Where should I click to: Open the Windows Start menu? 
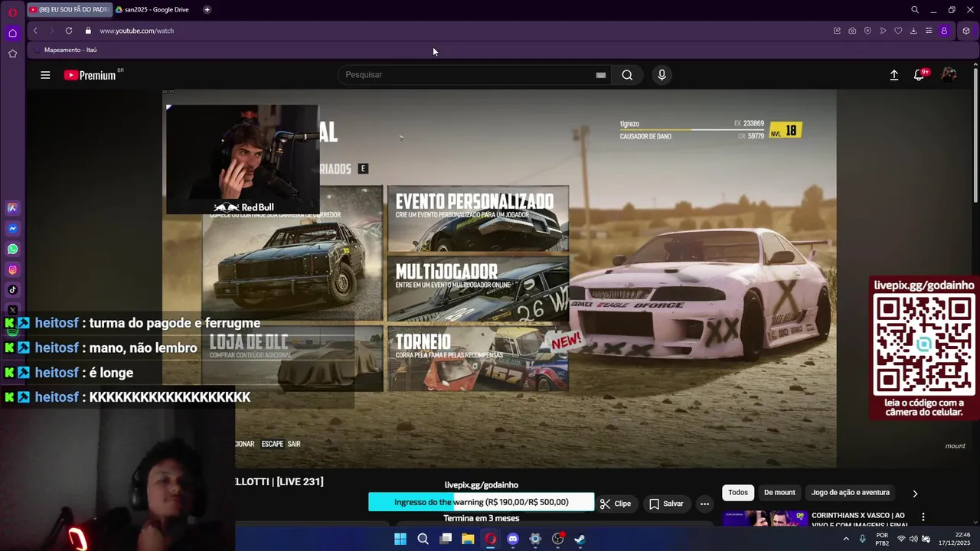click(x=400, y=539)
